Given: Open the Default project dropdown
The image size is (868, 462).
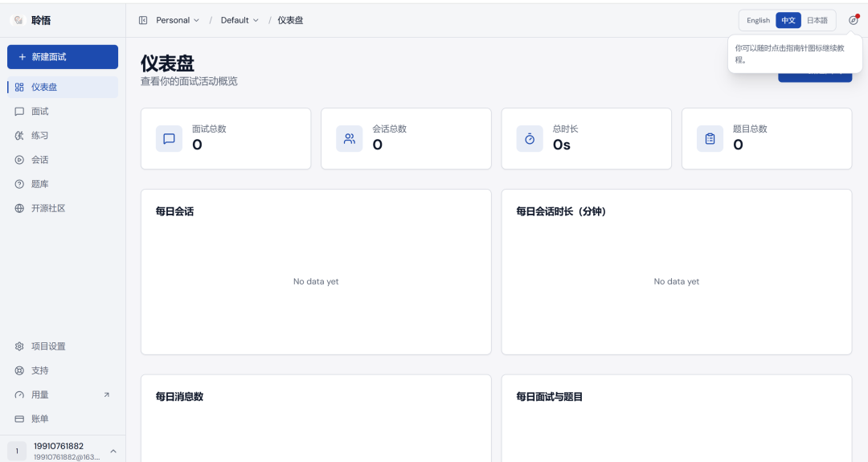Looking at the screenshot, I should pyautogui.click(x=240, y=20).
